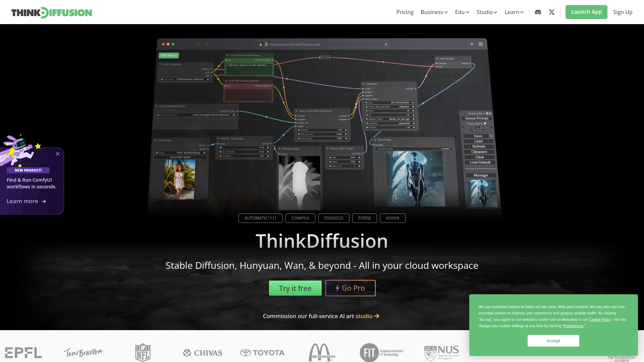This screenshot has height=362, width=644.
Task: Open the X (Twitter) icon link
Action: pyautogui.click(x=552, y=12)
